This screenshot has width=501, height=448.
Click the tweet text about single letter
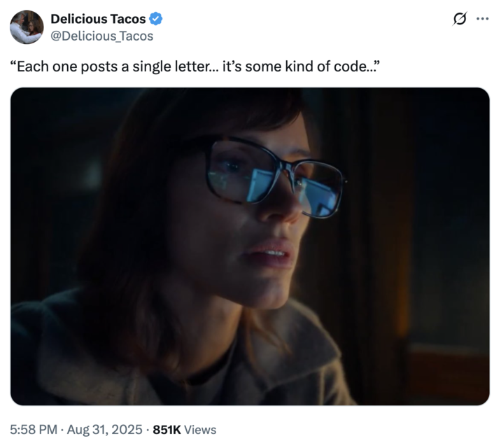(195, 66)
